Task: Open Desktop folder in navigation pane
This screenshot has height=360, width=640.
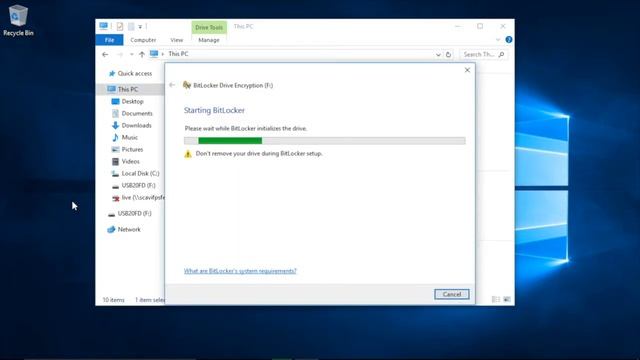Action: click(x=132, y=101)
